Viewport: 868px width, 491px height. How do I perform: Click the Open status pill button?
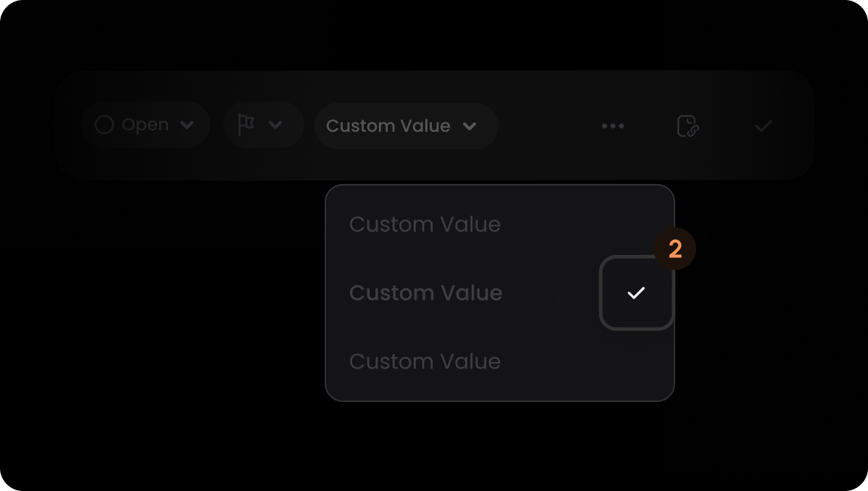click(145, 125)
